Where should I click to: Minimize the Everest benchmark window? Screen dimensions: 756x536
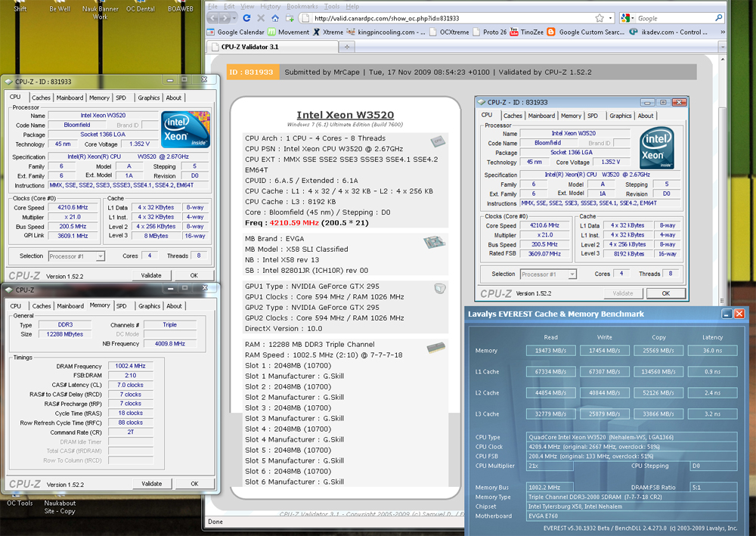(727, 314)
